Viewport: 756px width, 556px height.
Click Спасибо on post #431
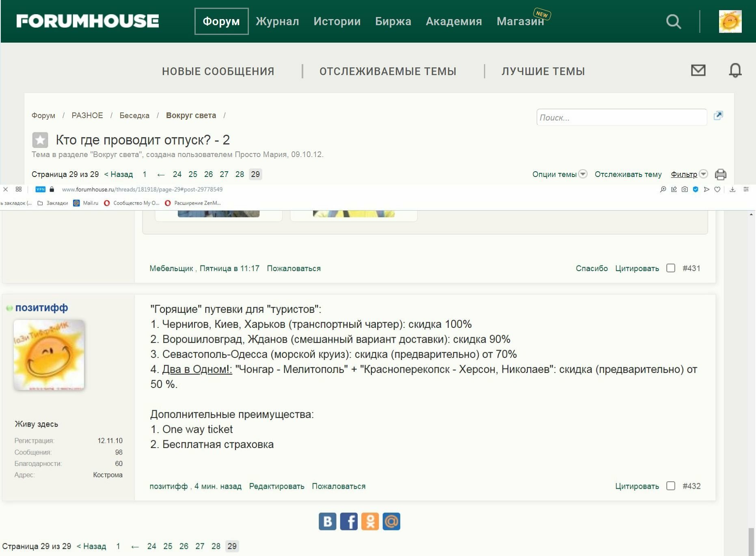(x=592, y=268)
